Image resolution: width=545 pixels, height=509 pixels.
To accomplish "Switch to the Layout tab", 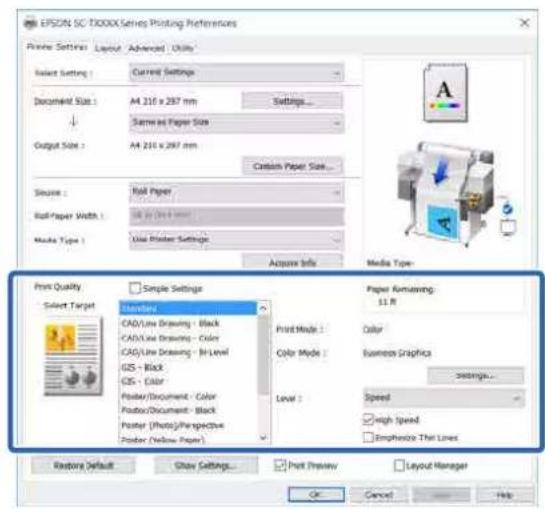I will (x=108, y=48).
